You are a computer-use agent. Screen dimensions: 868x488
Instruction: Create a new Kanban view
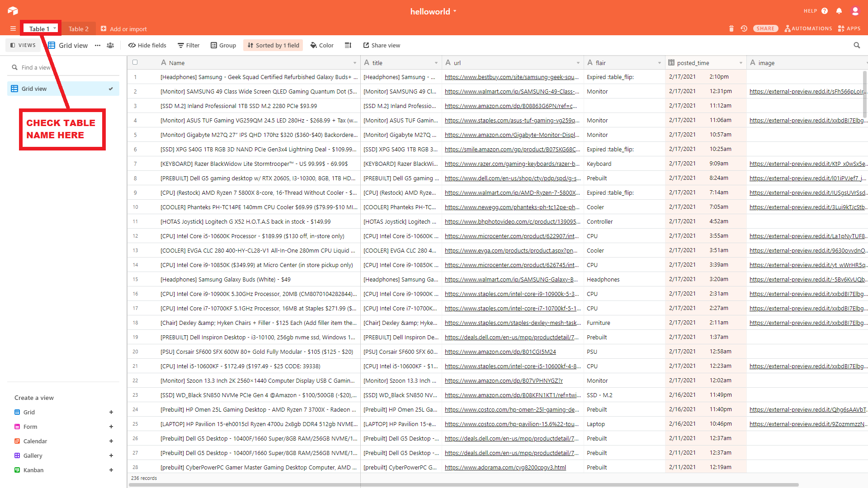pyautogui.click(x=63, y=470)
